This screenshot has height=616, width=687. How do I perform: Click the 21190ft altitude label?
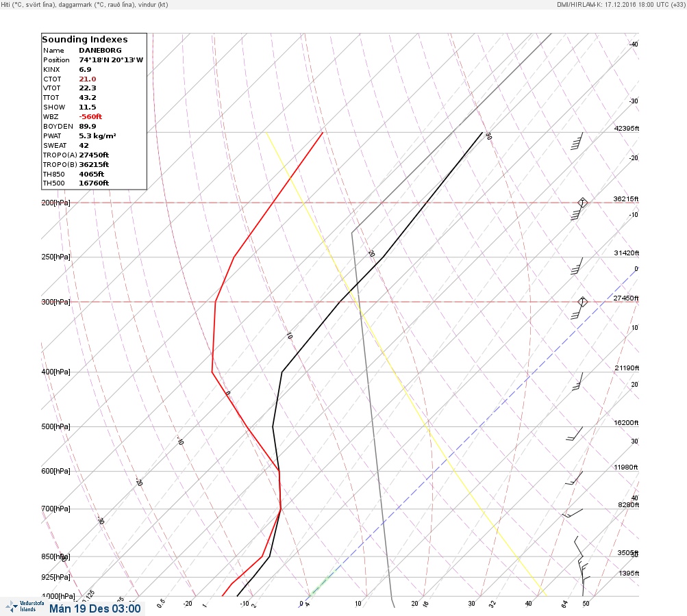(x=627, y=368)
